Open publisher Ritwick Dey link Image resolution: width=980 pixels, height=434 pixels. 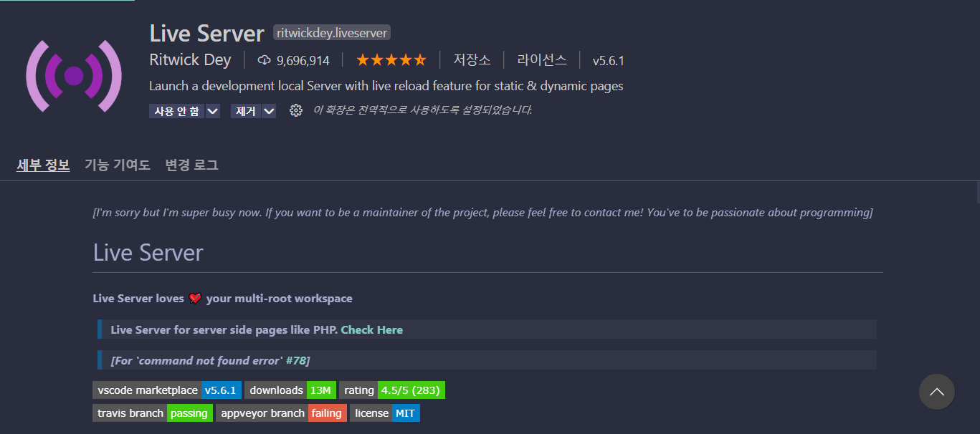(190, 60)
